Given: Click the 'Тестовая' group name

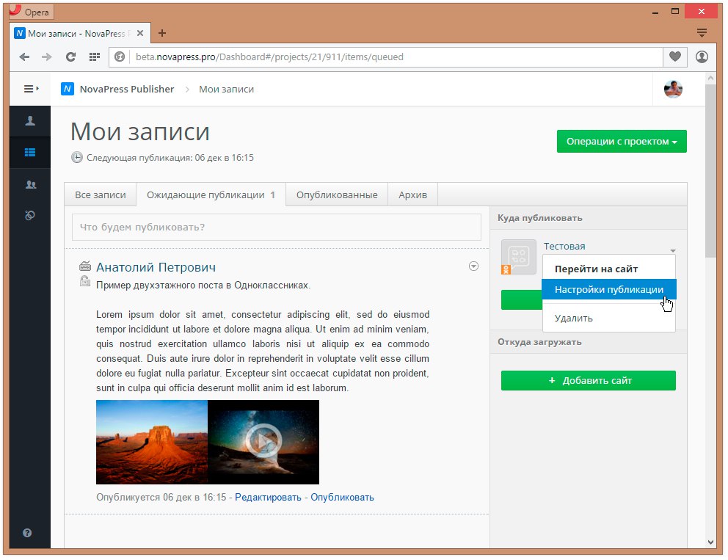Looking at the screenshot, I should point(564,247).
